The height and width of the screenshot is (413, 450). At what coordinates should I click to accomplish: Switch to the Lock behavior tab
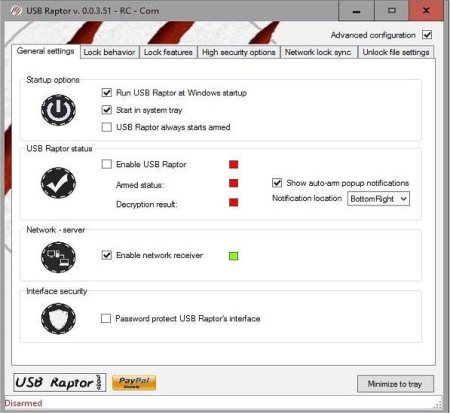point(109,52)
